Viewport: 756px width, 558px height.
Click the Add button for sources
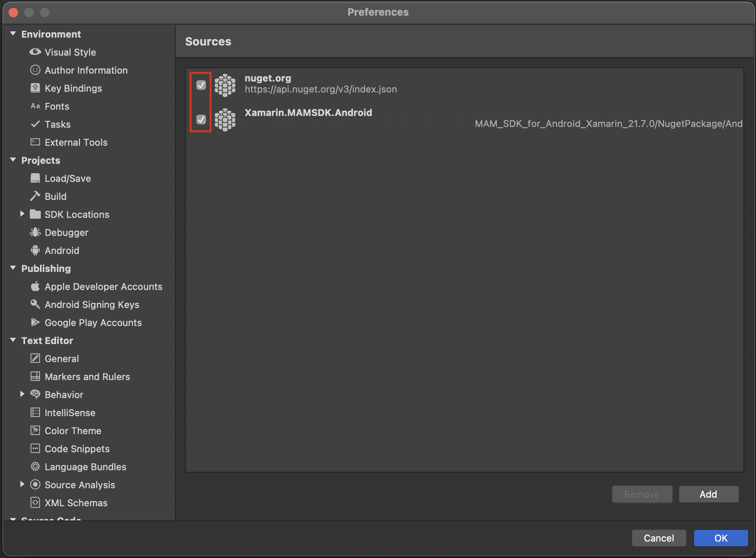click(708, 494)
